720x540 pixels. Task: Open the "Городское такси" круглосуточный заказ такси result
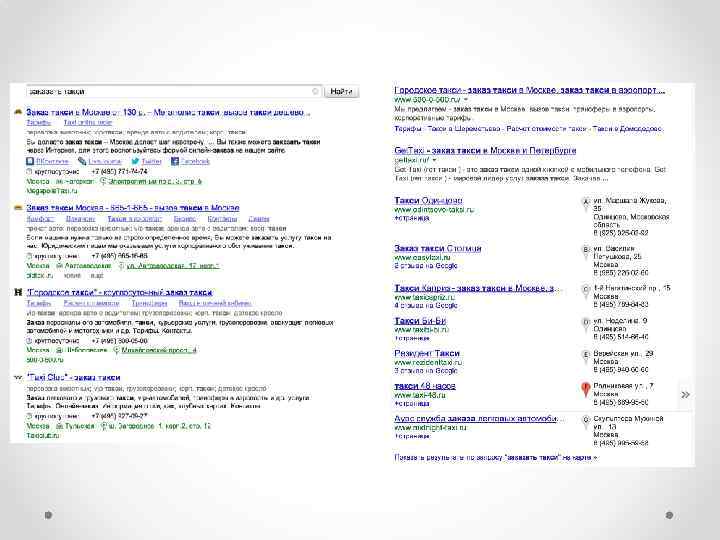click(119, 292)
